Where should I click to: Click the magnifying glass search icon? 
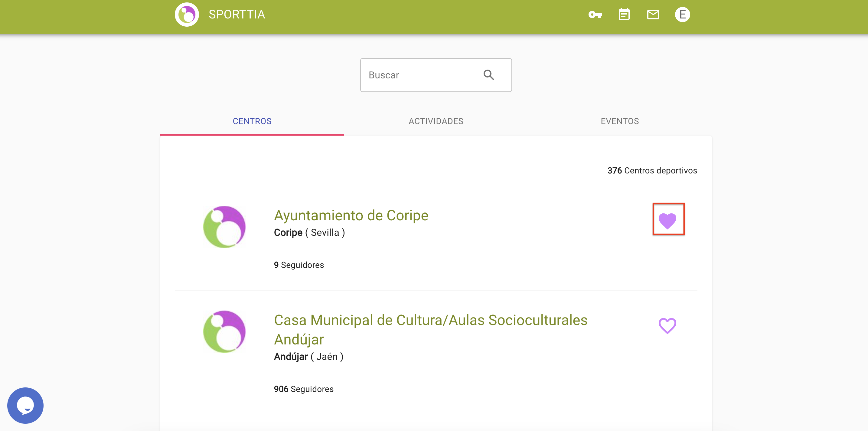pyautogui.click(x=488, y=75)
